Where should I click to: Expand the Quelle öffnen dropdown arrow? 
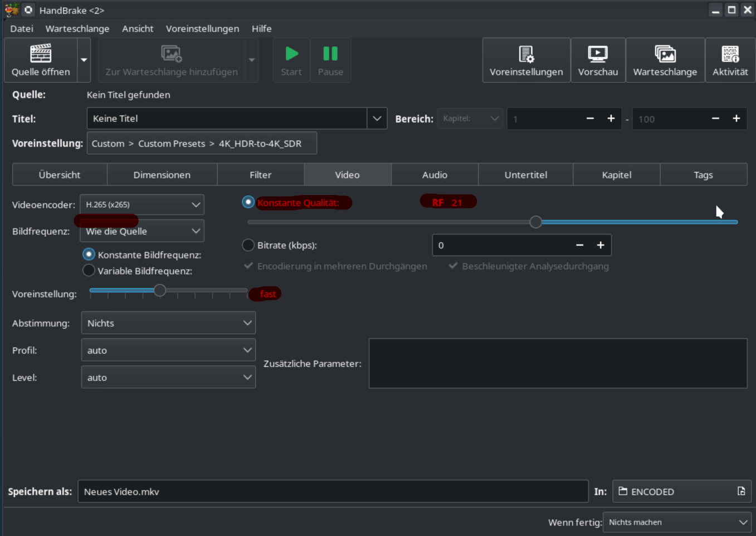84,60
